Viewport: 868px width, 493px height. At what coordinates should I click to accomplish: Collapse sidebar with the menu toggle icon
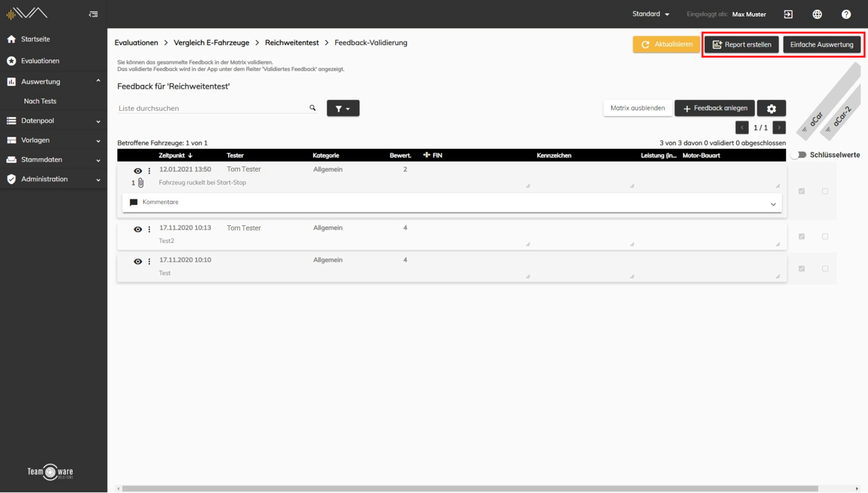tap(94, 14)
